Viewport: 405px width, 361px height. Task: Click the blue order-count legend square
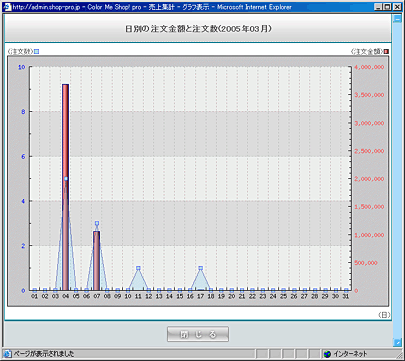tap(37, 51)
